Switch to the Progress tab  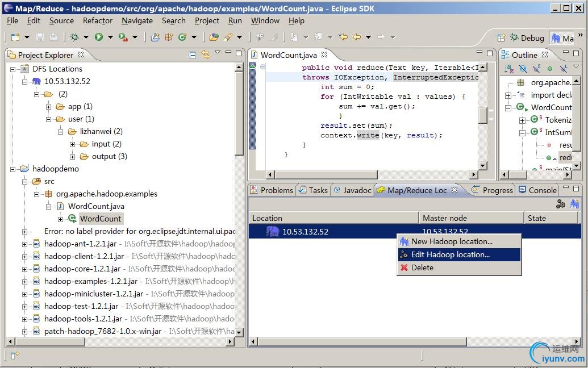[493, 190]
